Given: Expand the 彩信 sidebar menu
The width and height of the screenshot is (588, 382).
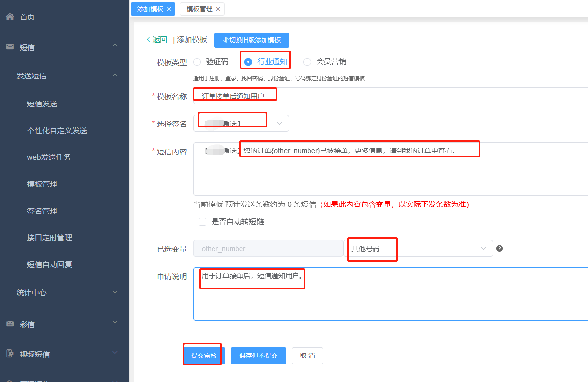Looking at the screenshot, I should (115, 322).
